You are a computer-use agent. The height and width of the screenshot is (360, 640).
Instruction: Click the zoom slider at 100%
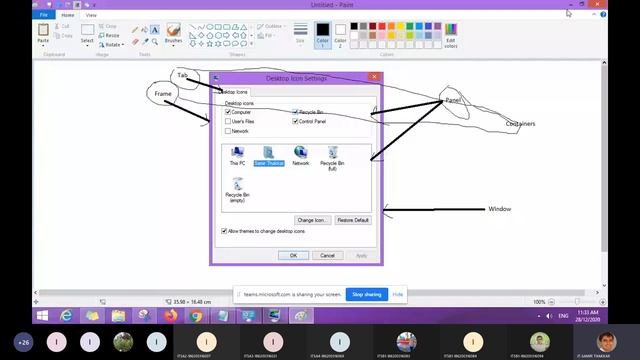tap(577, 302)
